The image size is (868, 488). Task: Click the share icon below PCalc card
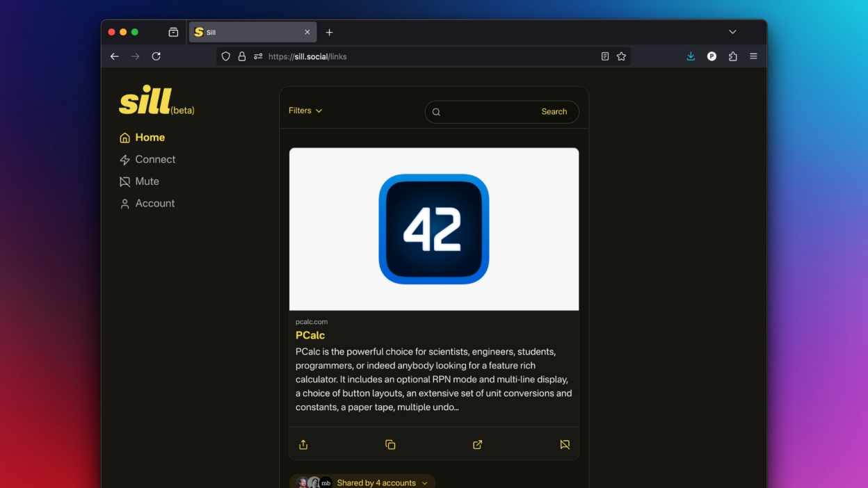point(303,445)
